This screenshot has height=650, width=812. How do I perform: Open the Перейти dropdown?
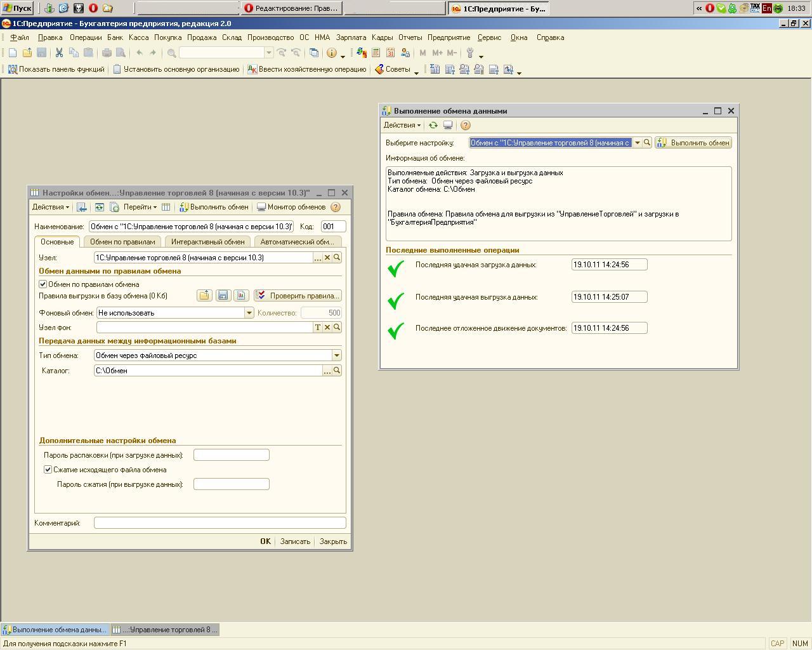[140, 207]
